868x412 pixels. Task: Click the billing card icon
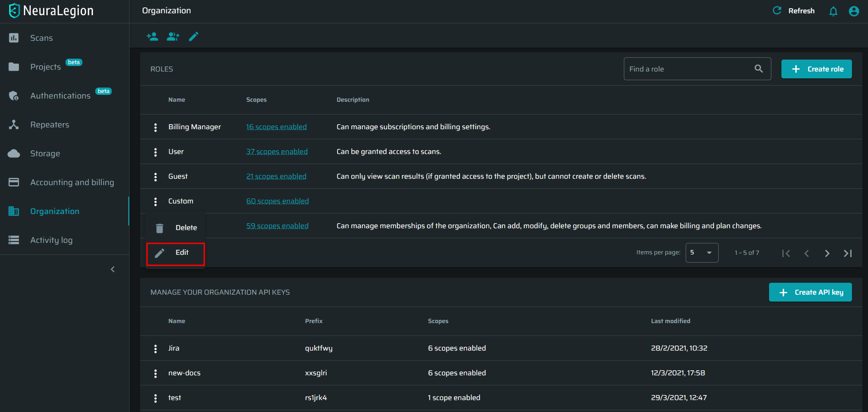click(14, 182)
